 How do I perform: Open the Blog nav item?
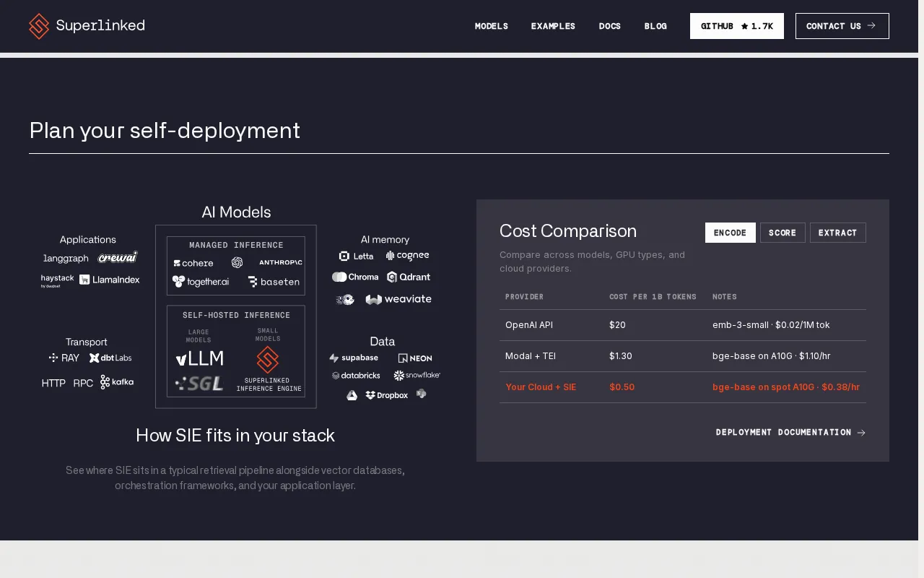[x=655, y=26]
